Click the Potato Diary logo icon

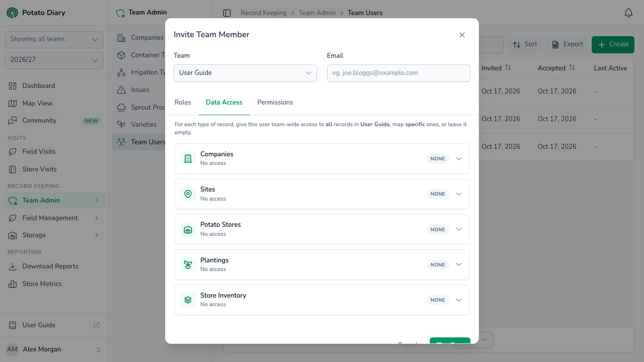(x=12, y=13)
